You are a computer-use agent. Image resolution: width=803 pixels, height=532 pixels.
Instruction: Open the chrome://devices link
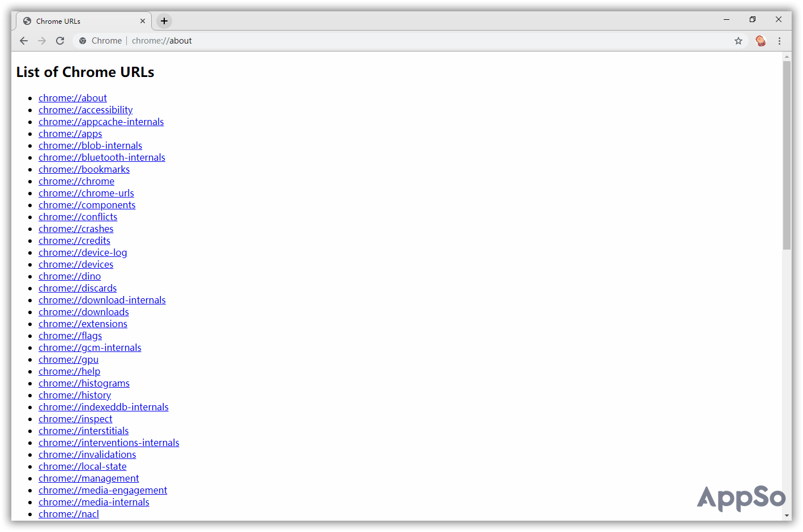[x=76, y=264]
